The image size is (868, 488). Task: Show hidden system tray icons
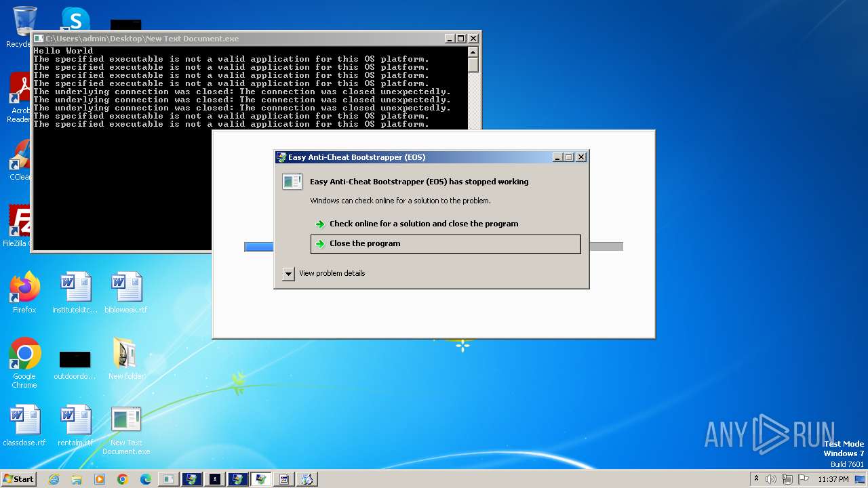pos(757,479)
